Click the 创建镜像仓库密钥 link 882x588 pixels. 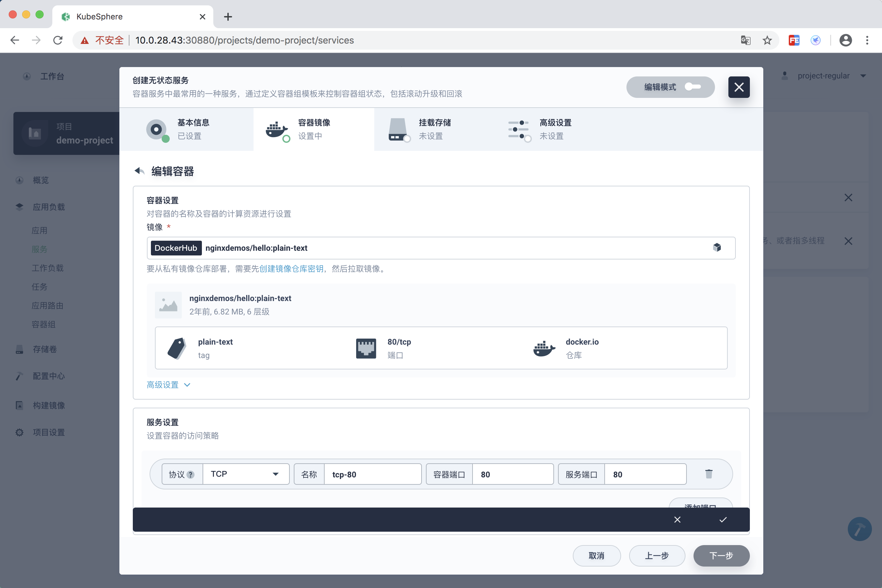pos(291,269)
